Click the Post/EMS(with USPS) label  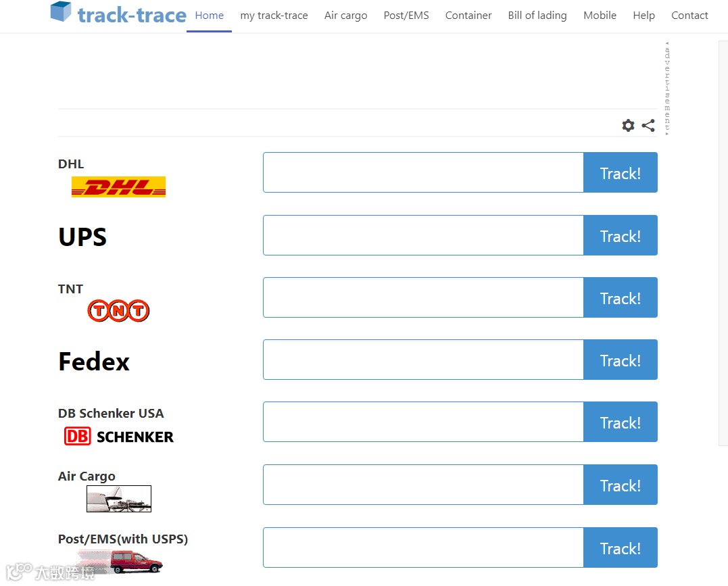click(x=123, y=539)
